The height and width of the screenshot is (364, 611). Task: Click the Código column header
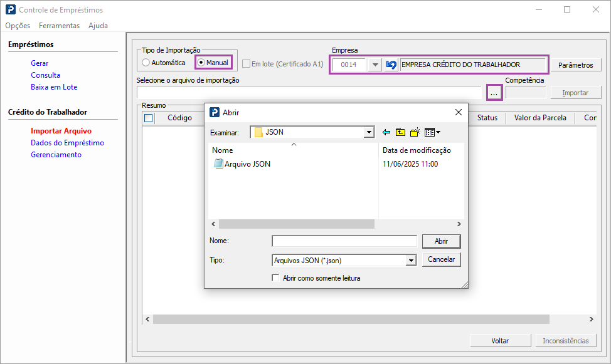pos(179,118)
